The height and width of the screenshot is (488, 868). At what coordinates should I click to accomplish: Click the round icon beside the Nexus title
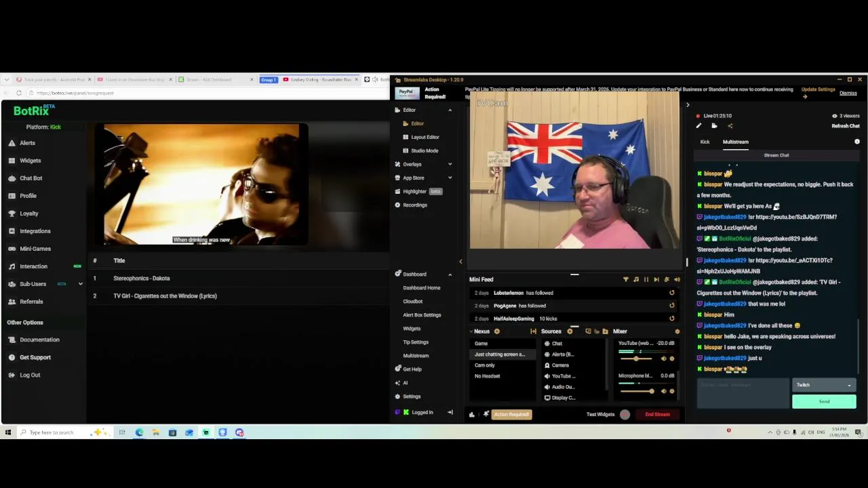click(x=497, y=331)
